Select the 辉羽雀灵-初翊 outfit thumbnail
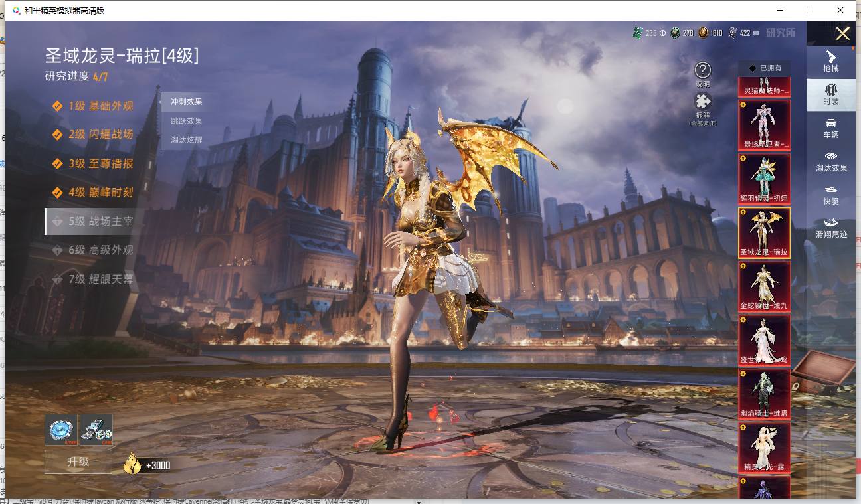The height and width of the screenshot is (504, 861). pos(765,179)
